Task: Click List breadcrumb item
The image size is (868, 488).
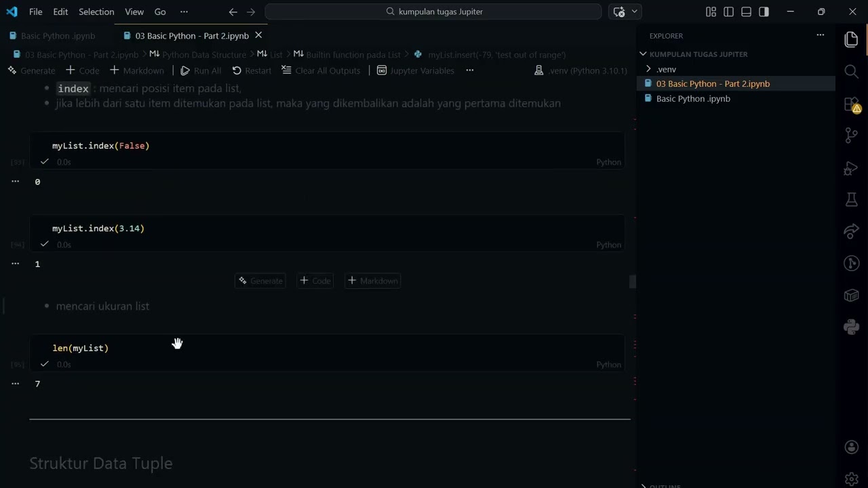Action: pyautogui.click(x=276, y=54)
